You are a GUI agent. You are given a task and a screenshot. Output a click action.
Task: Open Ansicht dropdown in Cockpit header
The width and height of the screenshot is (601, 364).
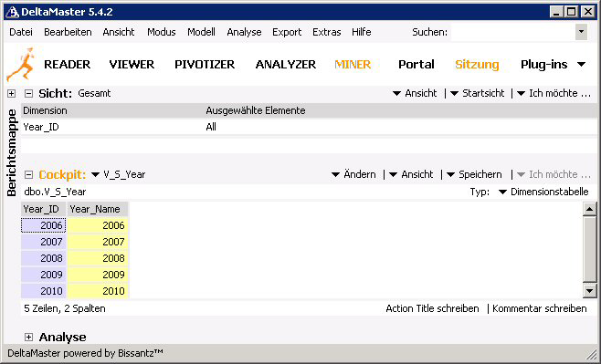(411, 174)
